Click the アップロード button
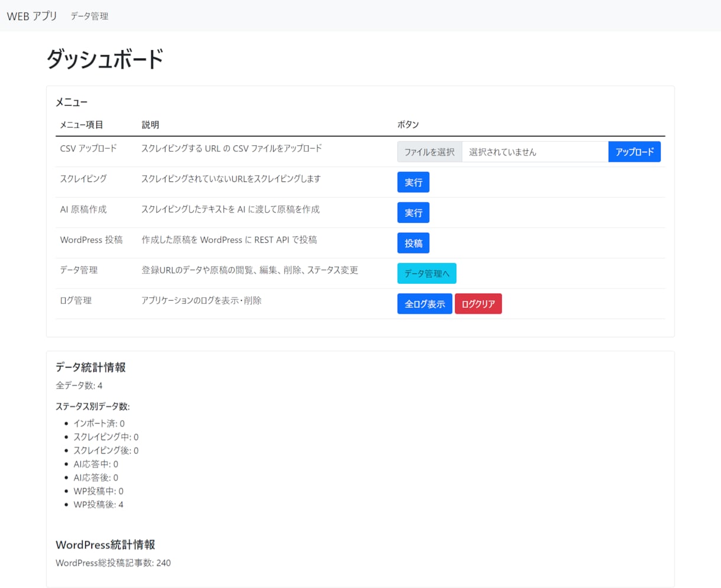The image size is (721, 588). (635, 152)
